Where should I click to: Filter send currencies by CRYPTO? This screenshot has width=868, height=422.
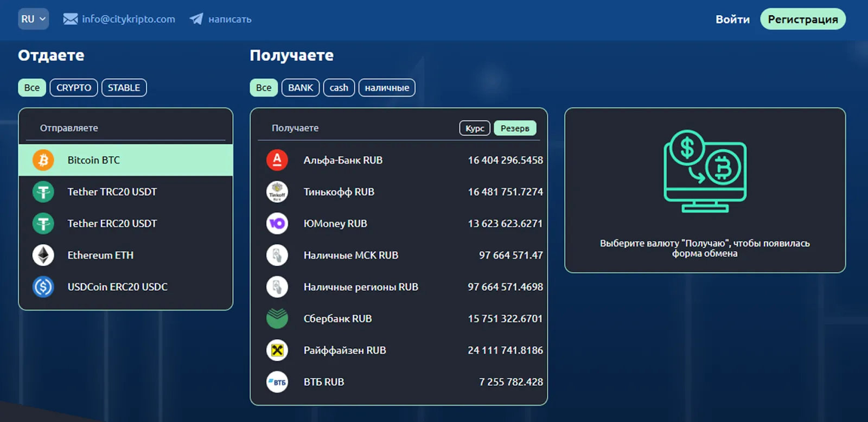tap(74, 88)
